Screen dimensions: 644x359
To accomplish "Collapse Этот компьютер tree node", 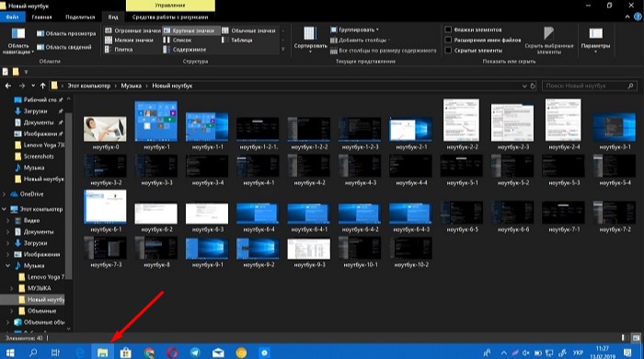I will pyautogui.click(x=5, y=209).
